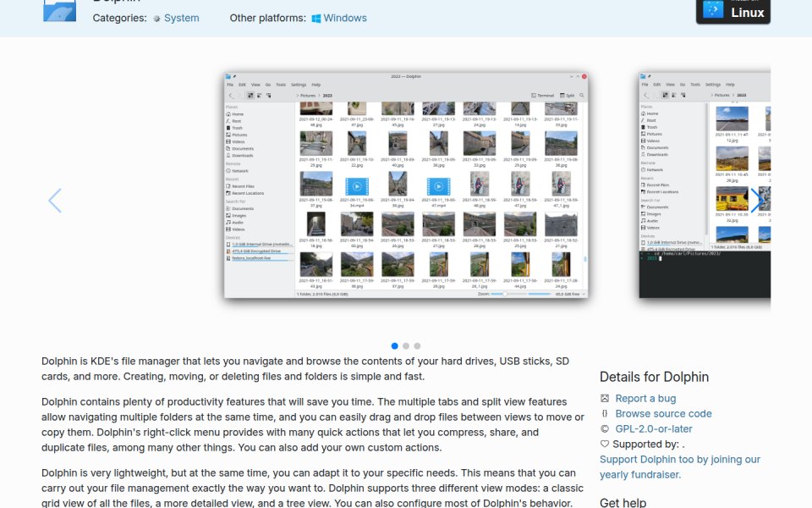The width and height of the screenshot is (812, 508).
Task: Select the first carousel dot
Action: 395,345
